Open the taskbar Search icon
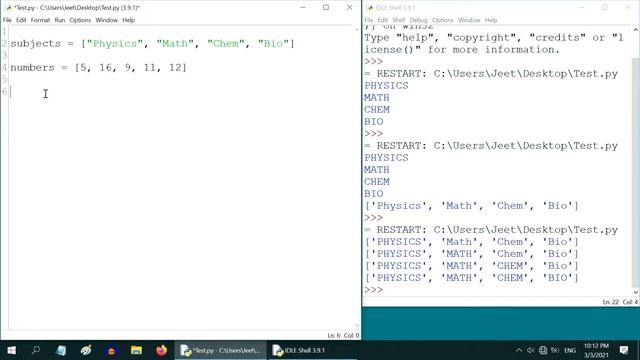 36,350
